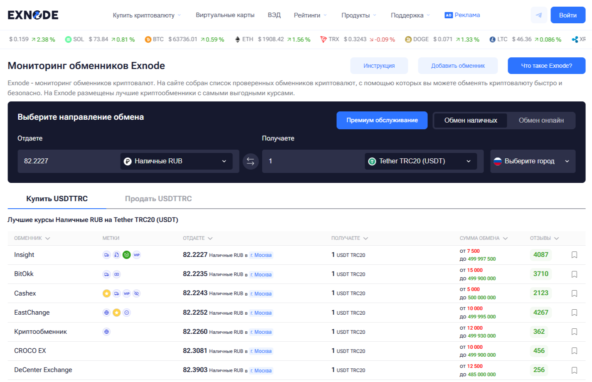592x382 pixels.
Task: Open the EastChange exchanger link
Action: pyautogui.click(x=32, y=313)
